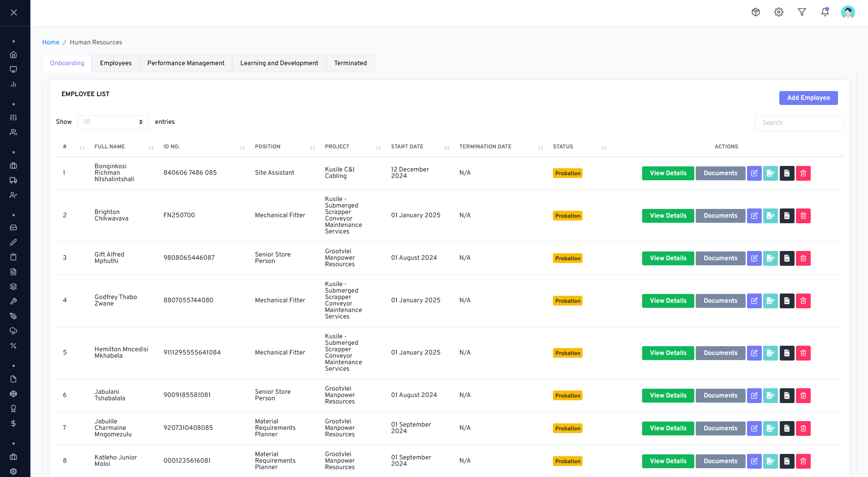Viewport: 868px width, 477px height.
Task: Open the percent icon in sidebar
Action: (x=13, y=346)
